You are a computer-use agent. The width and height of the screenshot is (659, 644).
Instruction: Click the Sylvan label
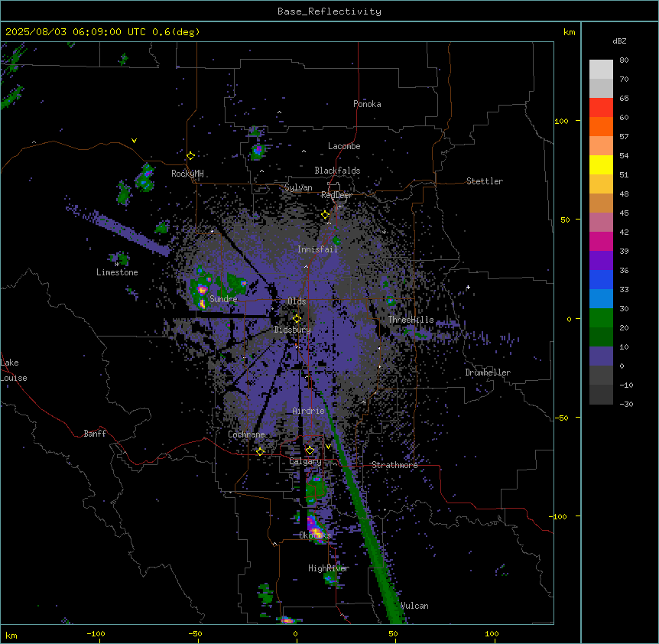click(298, 187)
